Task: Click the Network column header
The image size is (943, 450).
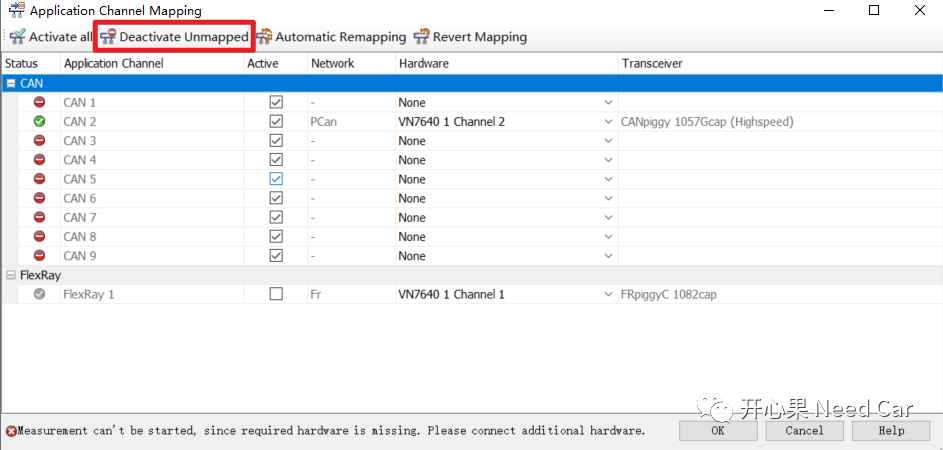Action: 351,63
